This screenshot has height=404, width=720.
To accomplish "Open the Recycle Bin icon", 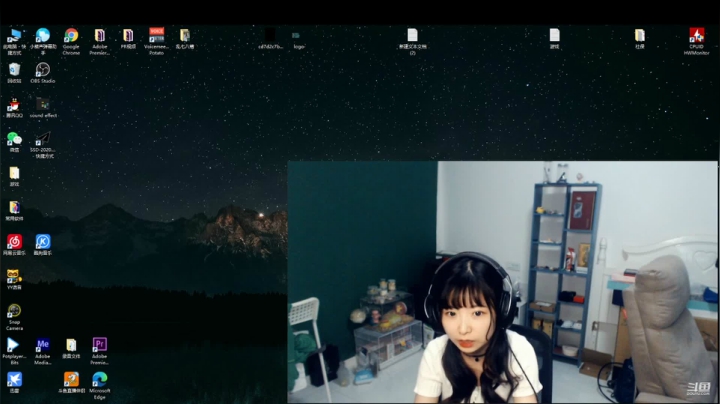I will pyautogui.click(x=14, y=69).
